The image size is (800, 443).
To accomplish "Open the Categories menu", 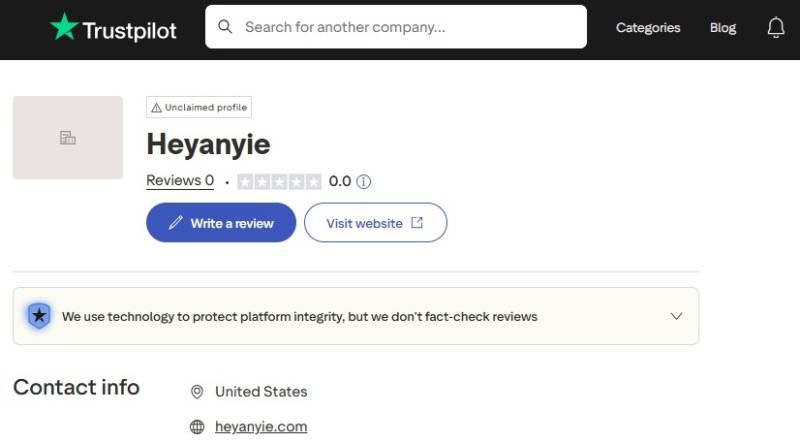I will (648, 28).
